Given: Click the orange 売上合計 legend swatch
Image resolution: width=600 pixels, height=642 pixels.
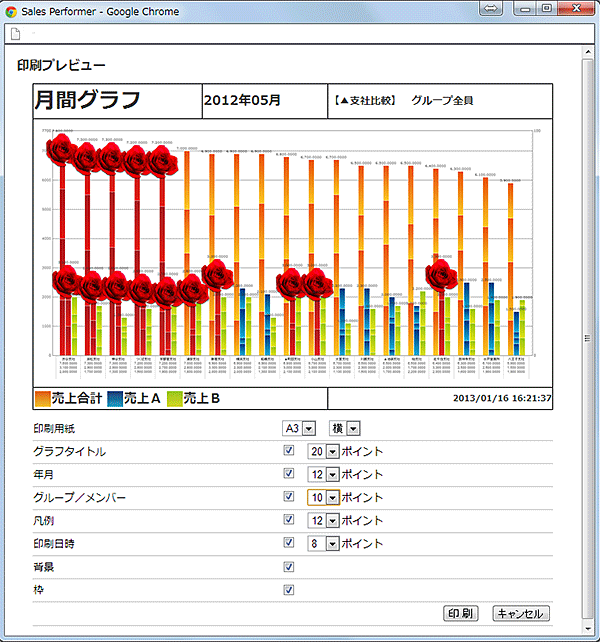Looking at the screenshot, I should 43,398.
